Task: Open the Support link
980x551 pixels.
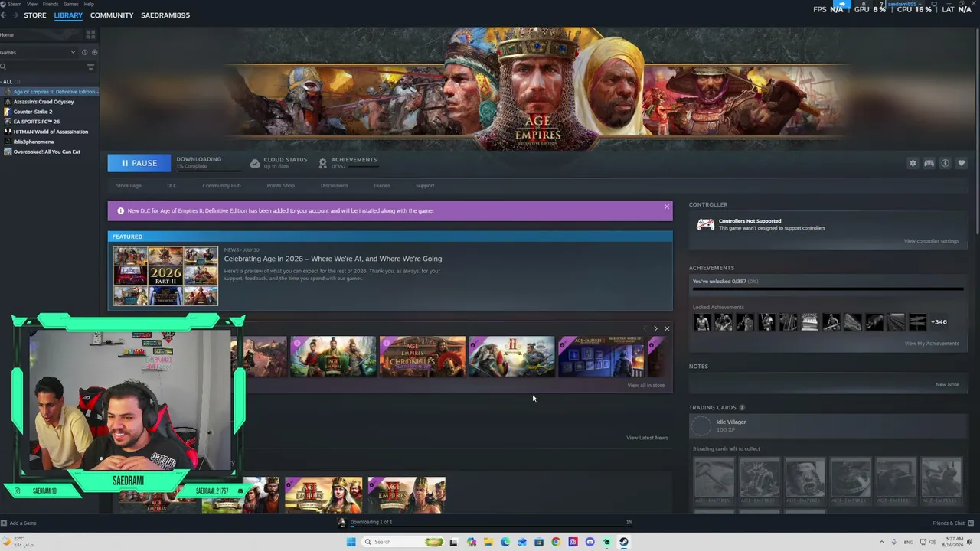Action: click(x=425, y=186)
